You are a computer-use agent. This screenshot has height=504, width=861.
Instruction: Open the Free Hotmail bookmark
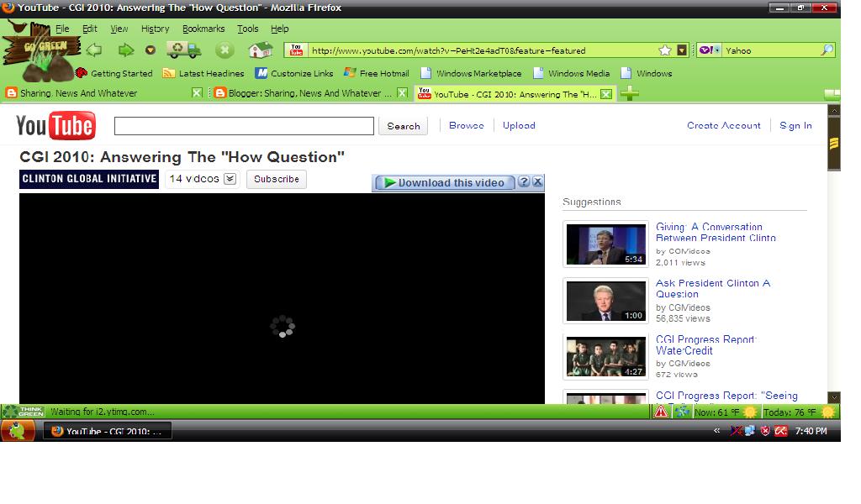click(x=377, y=73)
